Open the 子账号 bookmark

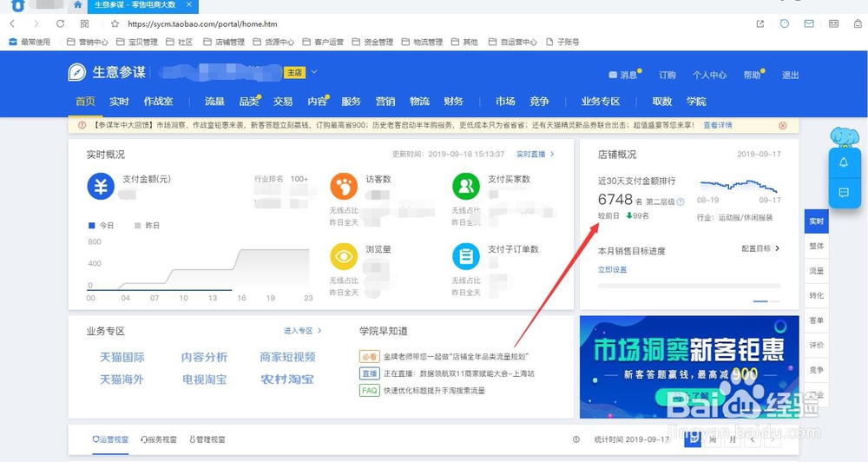click(562, 42)
